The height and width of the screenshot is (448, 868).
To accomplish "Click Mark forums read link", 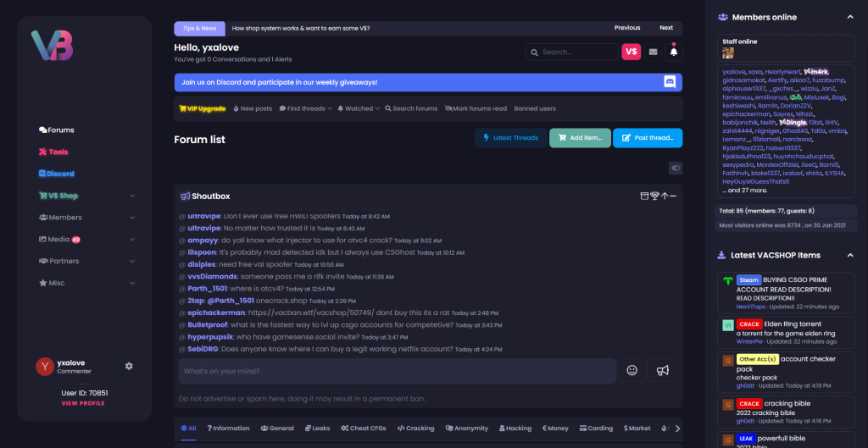I will click(x=476, y=108).
